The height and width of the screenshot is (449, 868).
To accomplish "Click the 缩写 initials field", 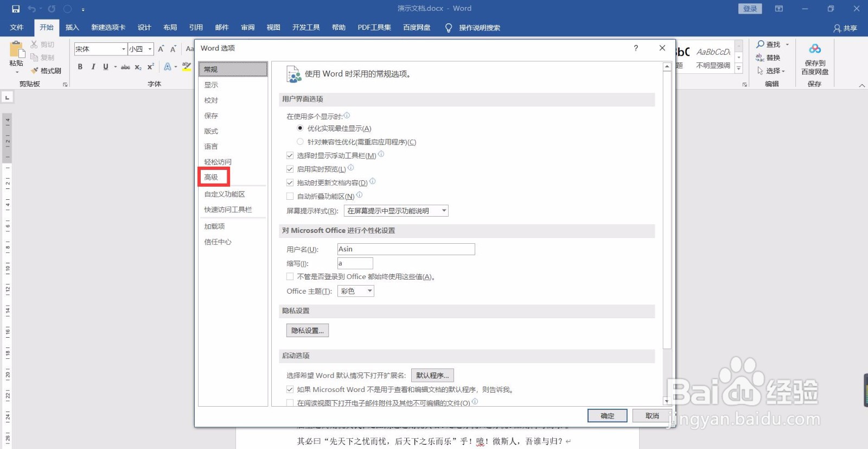I will pyautogui.click(x=355, y=263).
